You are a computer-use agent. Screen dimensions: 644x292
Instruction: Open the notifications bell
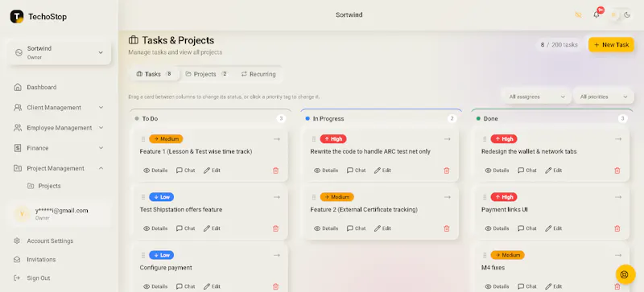[597, 14]
